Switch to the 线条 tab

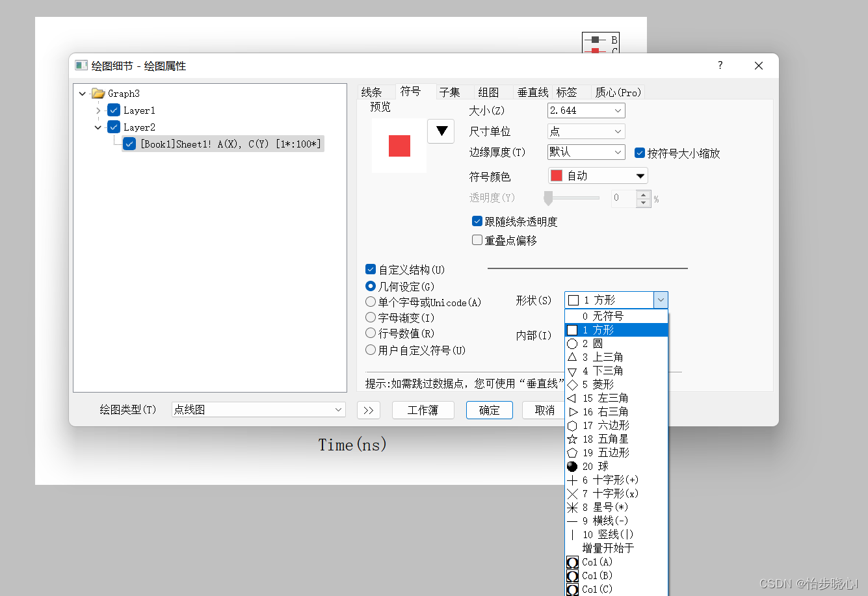tap(372, 92)
